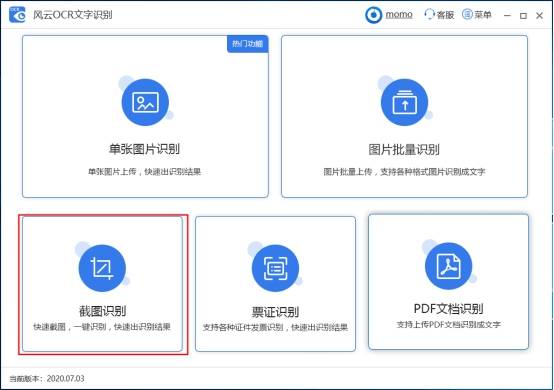The width and height of the screenshot is (554, 390).
Task: Click 支持上传PDF文档识别成文字 description
Action: click(448, 324)
